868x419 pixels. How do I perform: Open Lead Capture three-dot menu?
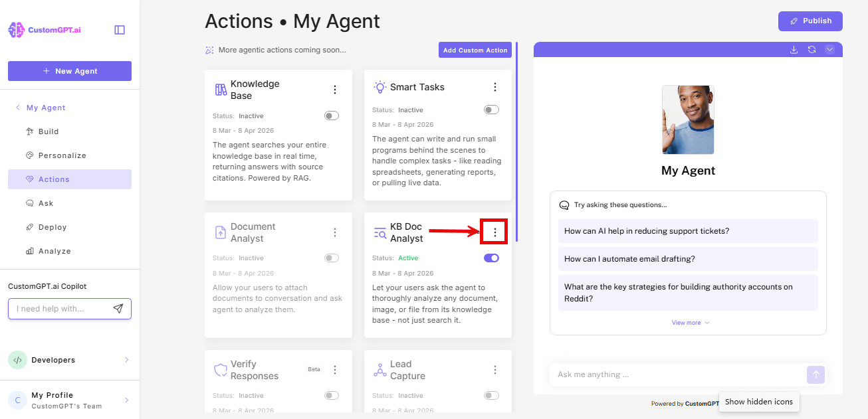click(494, 370)
